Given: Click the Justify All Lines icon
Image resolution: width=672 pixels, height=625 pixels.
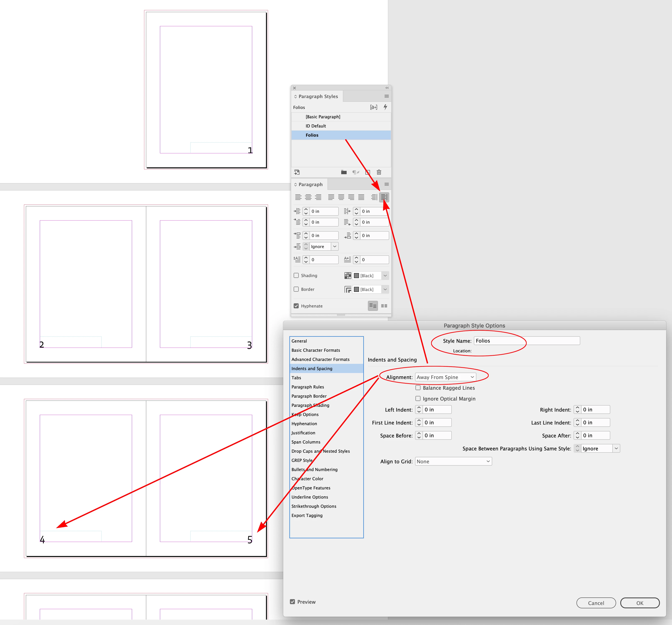Looking at the screenshot, I should click(x=361, y=197).
